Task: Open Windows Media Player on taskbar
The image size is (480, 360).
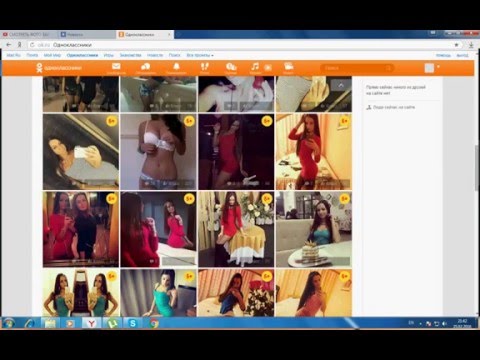Action: 70,323
